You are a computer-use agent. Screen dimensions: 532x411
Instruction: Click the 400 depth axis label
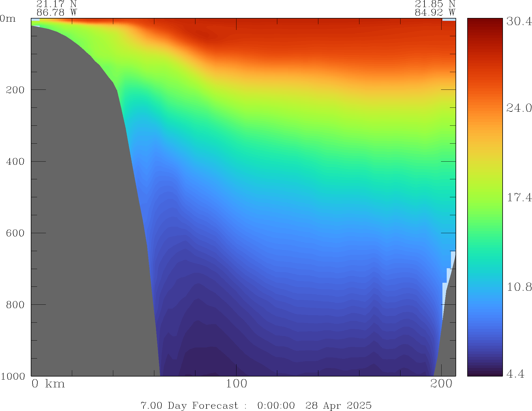coord(15,162)
